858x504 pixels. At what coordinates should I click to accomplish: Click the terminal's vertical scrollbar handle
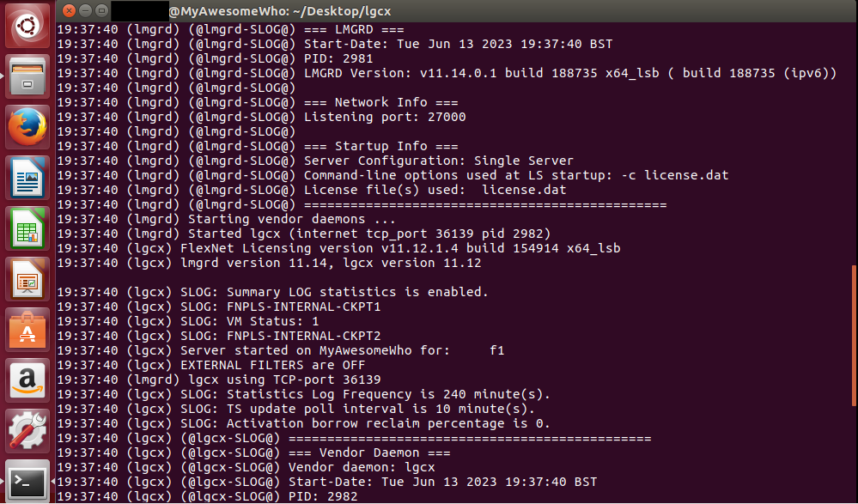[855, 336]
